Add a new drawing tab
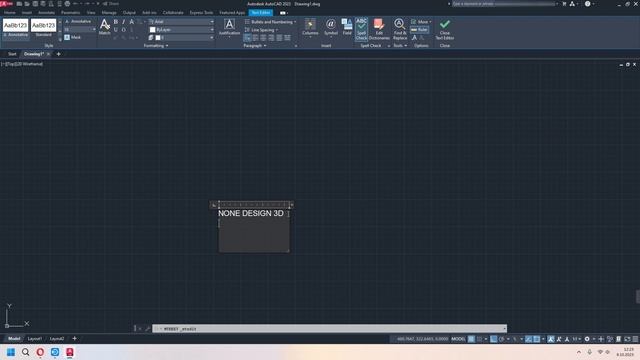This screenshot has width=640, height=360. pos(58,54)
